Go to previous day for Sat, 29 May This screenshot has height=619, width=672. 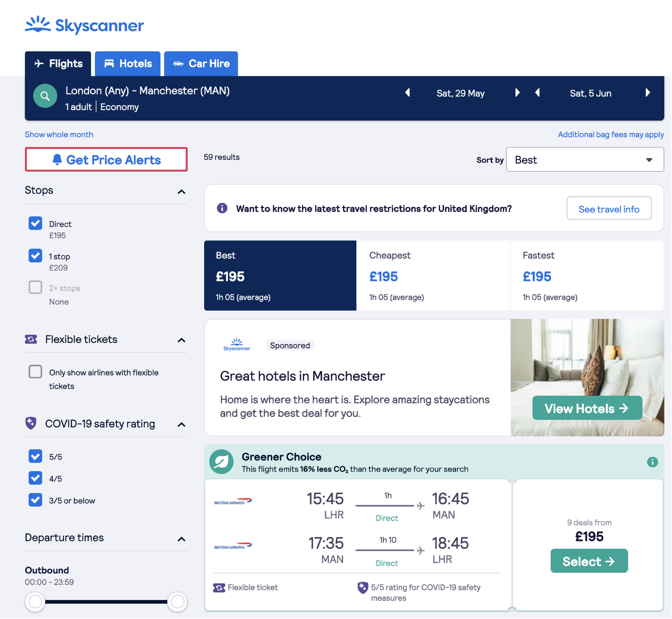[408, 93]
